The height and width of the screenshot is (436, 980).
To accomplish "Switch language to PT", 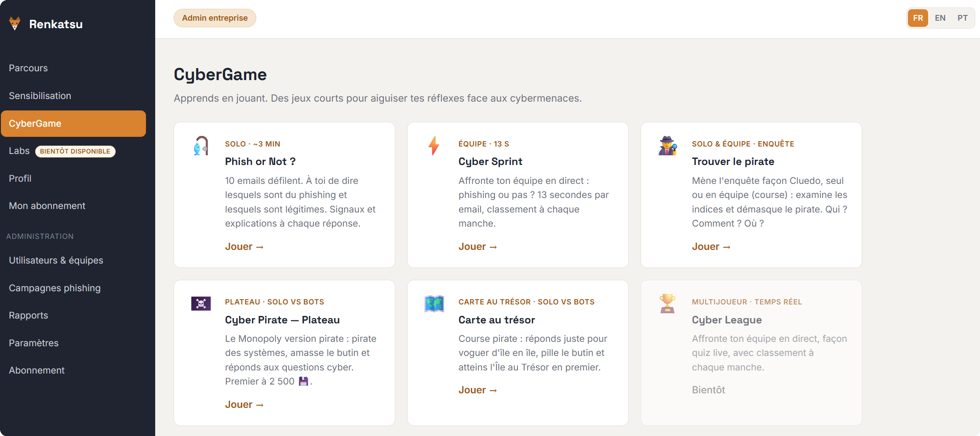I will pos(962,18).
